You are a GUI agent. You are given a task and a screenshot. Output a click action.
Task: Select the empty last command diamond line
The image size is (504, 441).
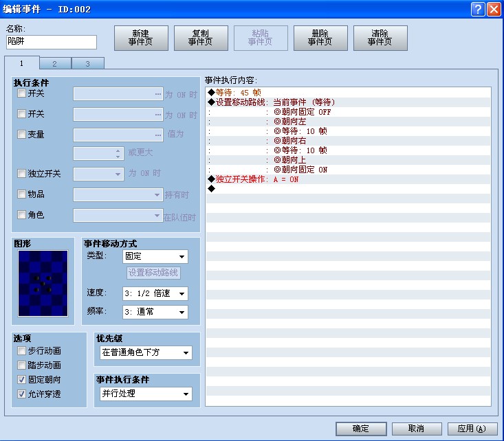348,189
